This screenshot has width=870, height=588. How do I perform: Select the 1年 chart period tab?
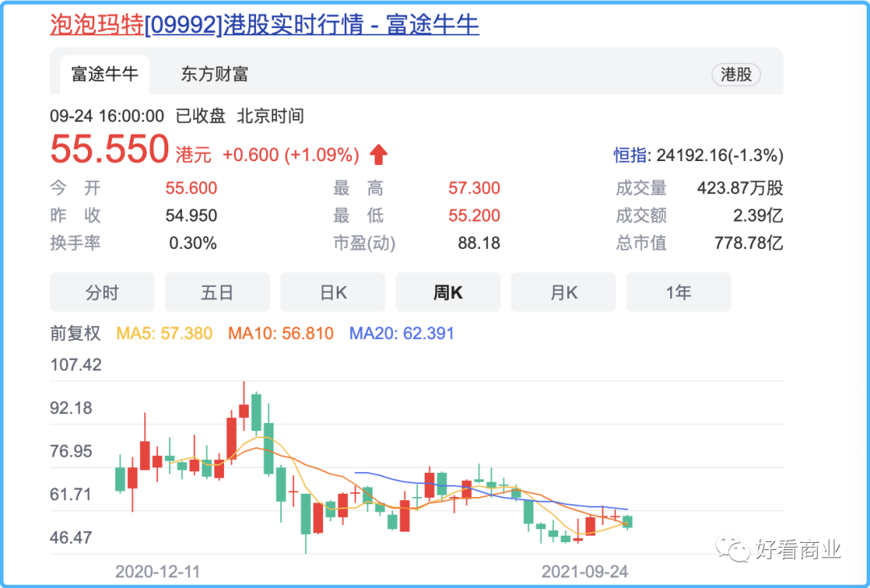pyautogui.click(x=678, y=292)
